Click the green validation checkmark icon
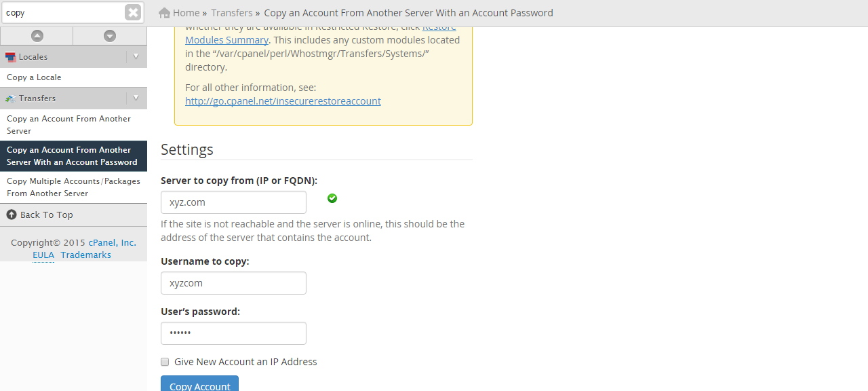Viewport: 868px width, 391px height. point(332,198)
